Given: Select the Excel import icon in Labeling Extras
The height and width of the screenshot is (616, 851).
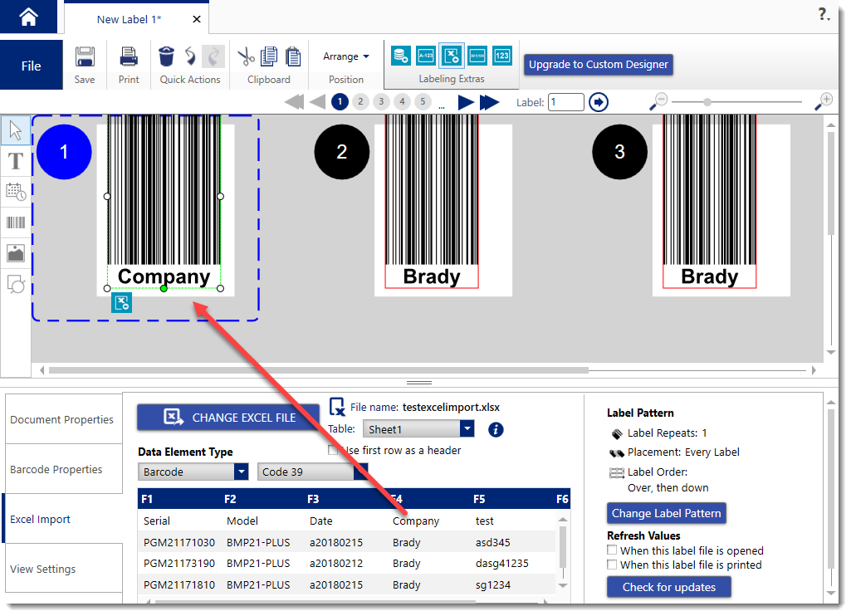Looking at the screenshot, I should 452,56.
